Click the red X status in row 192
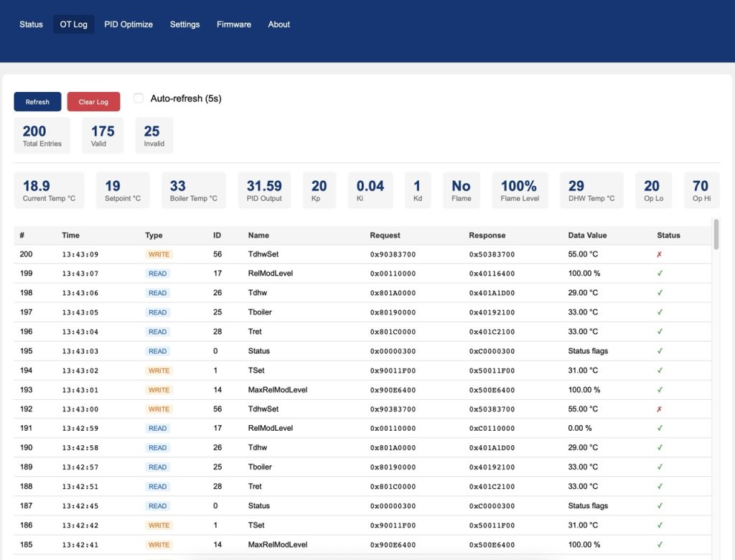The image size is (735, 560). 660,409
